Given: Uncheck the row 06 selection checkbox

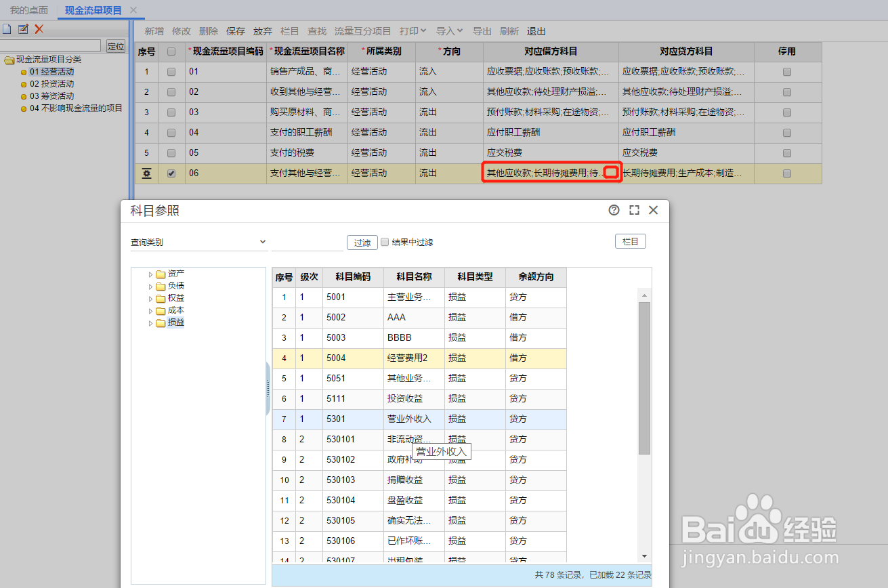Looking at the screenshot, I should pos(171,173).
